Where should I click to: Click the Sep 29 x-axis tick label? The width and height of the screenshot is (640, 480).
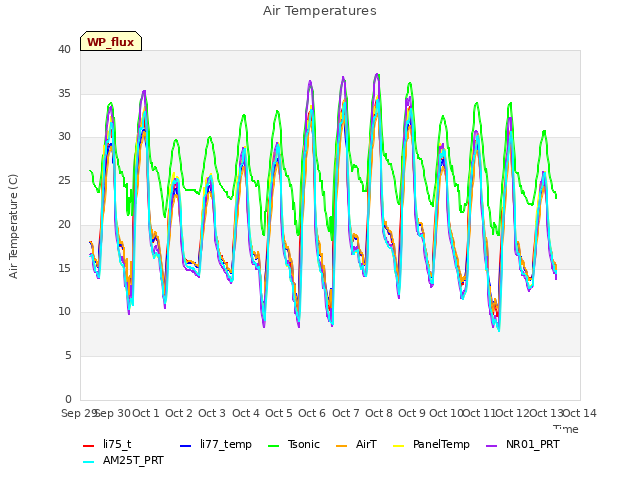pos(79,413)
